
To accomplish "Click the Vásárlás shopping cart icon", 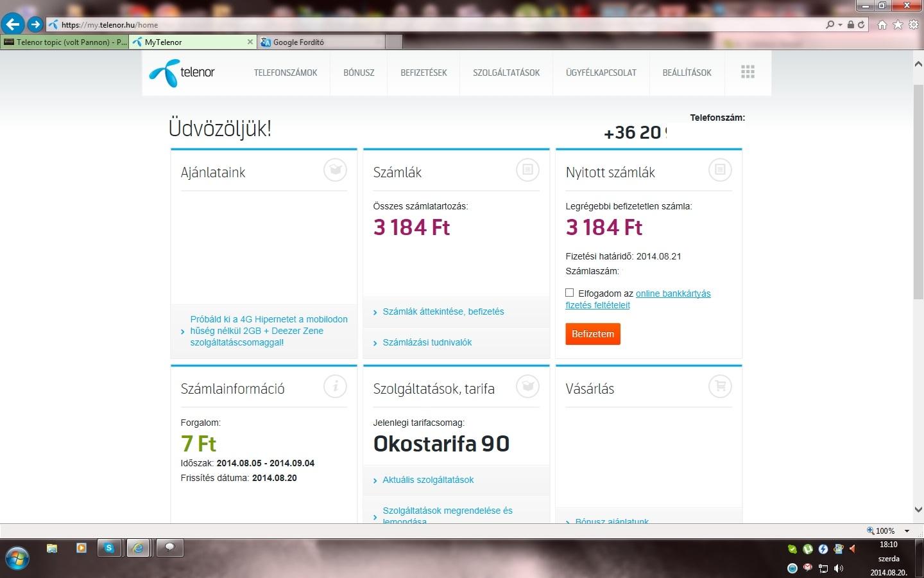I will [720, 386].
